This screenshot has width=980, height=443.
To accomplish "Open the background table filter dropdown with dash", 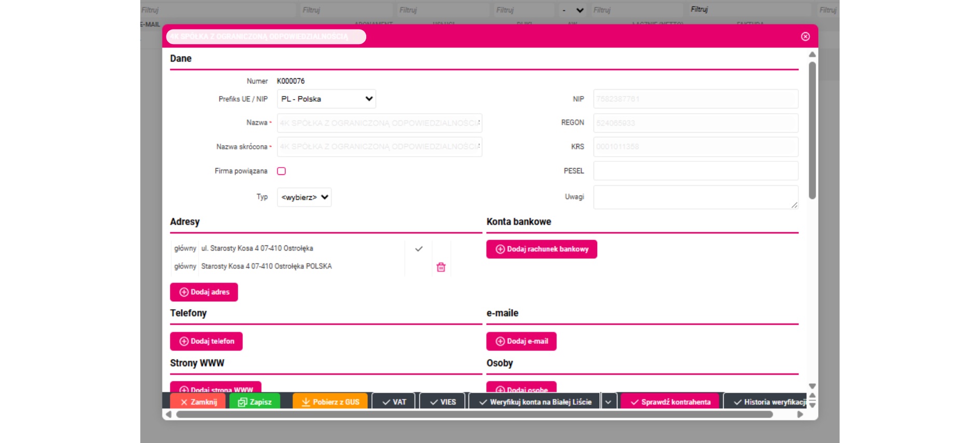I will click(x=573, y=10).
